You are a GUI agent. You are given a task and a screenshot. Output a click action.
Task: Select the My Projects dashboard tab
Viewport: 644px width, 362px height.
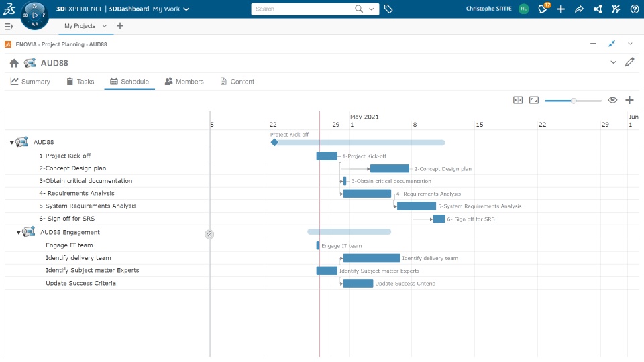point(80,26)
